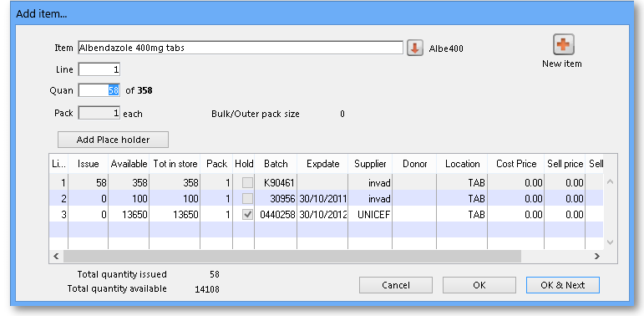Click into the Quan input field
The height and width of the screenshot is (316, 644).
tap(99, 90)
